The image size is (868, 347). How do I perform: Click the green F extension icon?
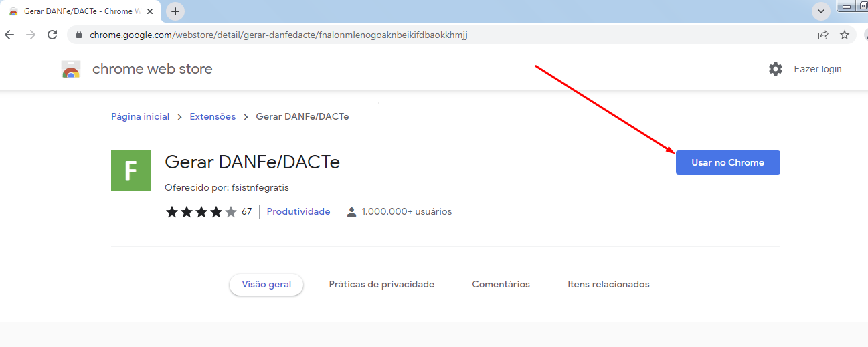point(131,170)
